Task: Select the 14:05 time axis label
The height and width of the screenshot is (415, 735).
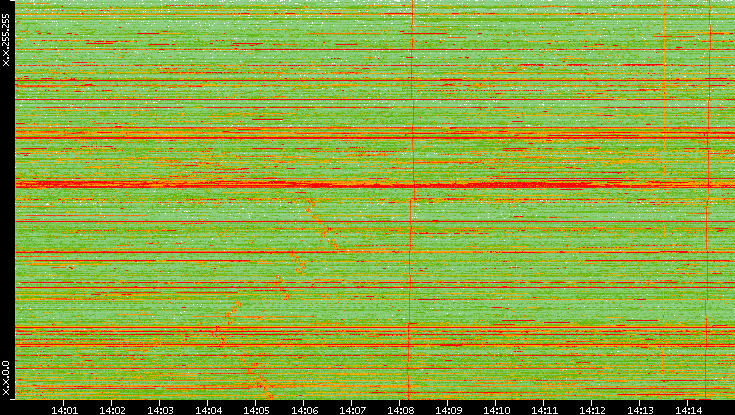Action: 256,410
